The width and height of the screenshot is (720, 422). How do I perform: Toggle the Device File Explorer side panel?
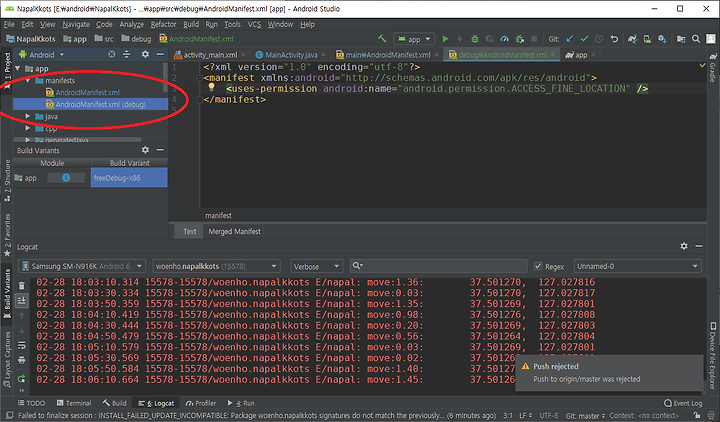tap(713, 356)
